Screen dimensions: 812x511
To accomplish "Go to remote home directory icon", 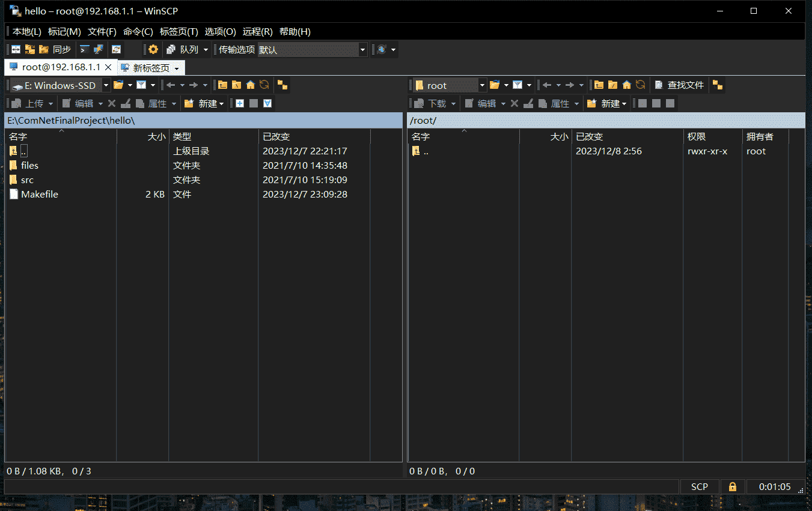I will tap(626, 85).
